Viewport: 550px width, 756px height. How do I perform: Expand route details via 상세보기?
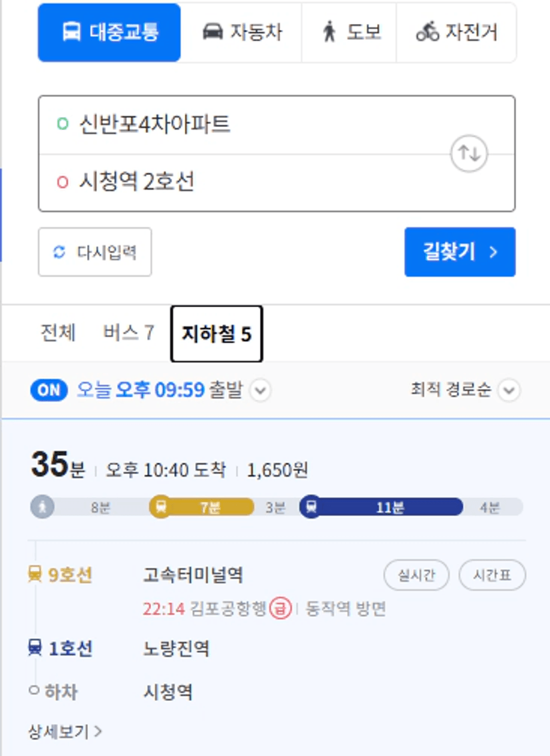(x=65, y=731)
